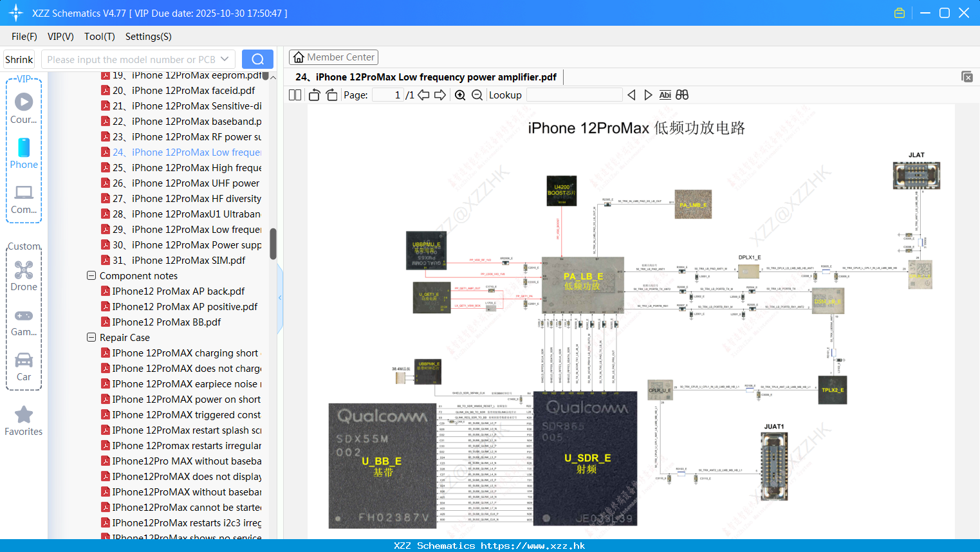This screenshot has width=980, height=552.
Task: Open the Tool(T) menu
Action: click(100, 37)
